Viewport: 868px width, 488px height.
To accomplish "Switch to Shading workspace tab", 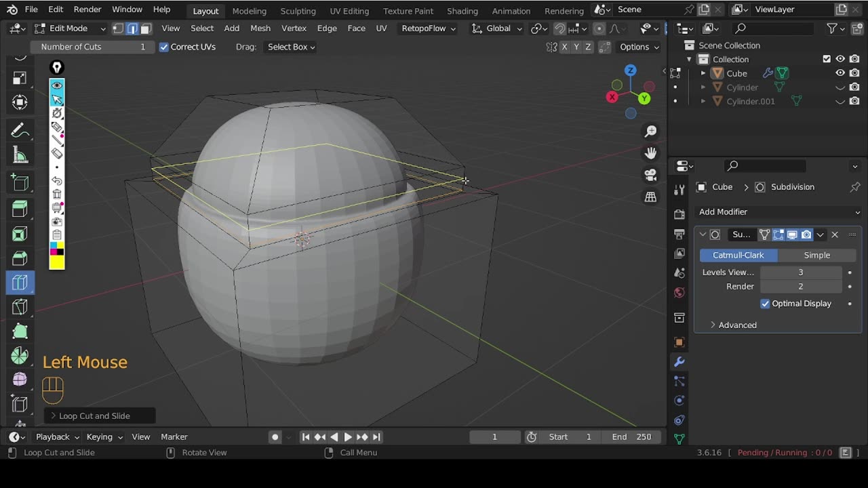I will point(462,11).
